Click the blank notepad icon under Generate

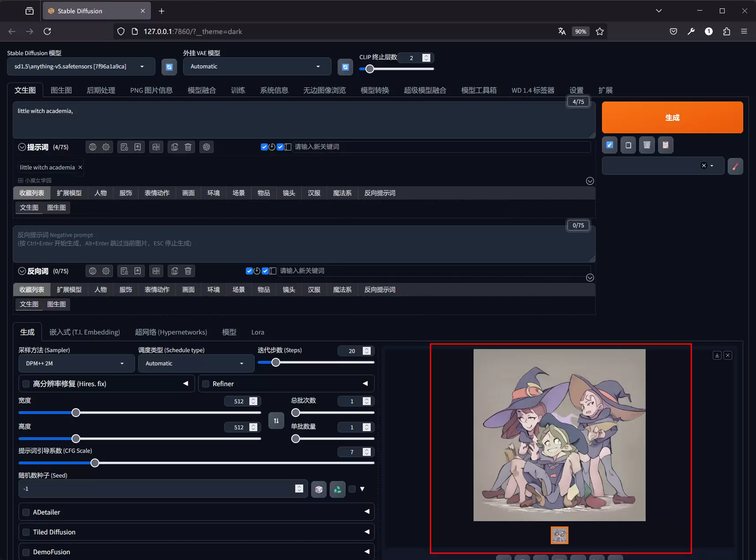(x=628, y=145)
